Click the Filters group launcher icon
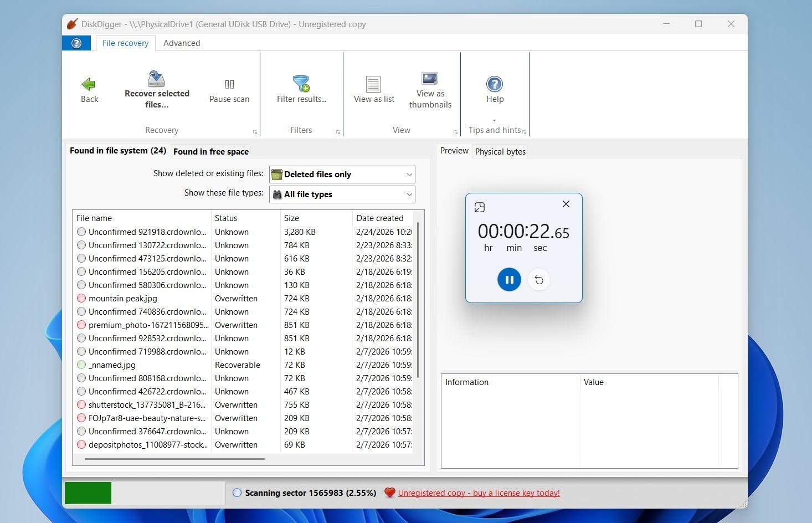812x523 pixels. (x=338, y=132)
